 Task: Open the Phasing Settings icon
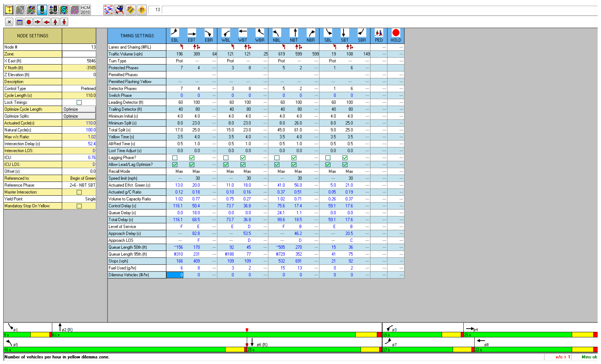pyautogui.click(x=53, y=10)
